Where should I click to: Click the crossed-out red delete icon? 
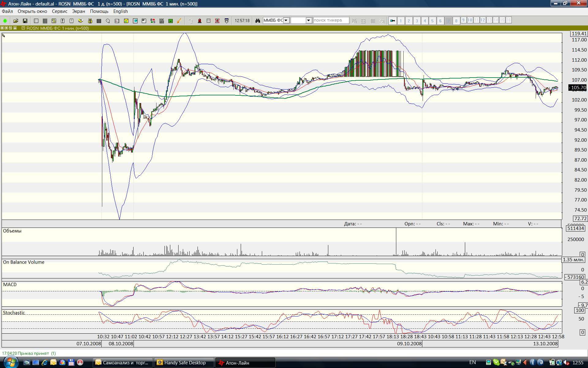point(217,21)
